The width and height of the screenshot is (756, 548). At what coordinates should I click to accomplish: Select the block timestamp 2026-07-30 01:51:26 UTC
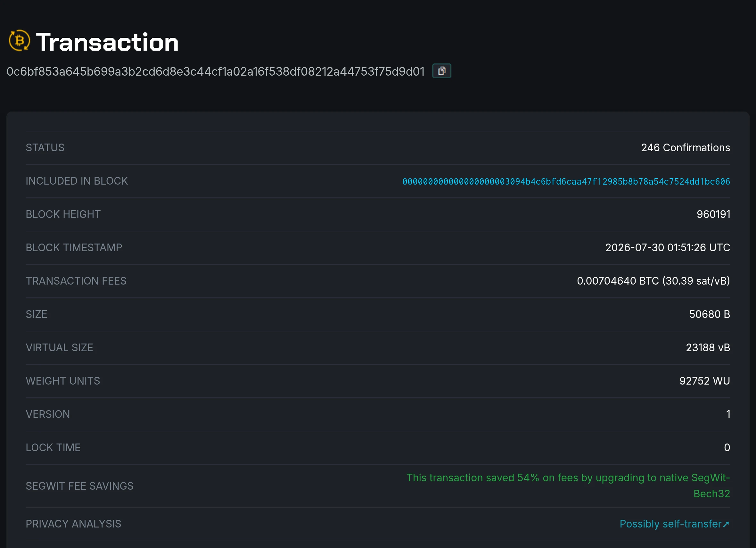pos(668,247)
